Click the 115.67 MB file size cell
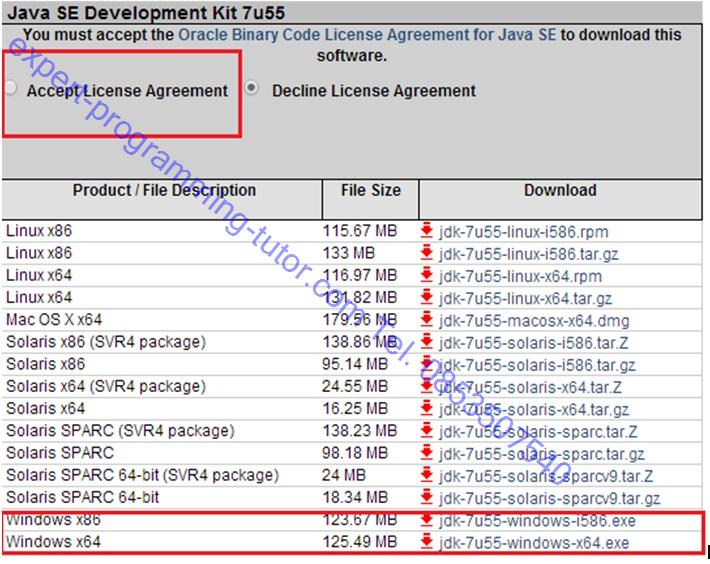The width and height of the screenshot is (710, 564). 360,231
